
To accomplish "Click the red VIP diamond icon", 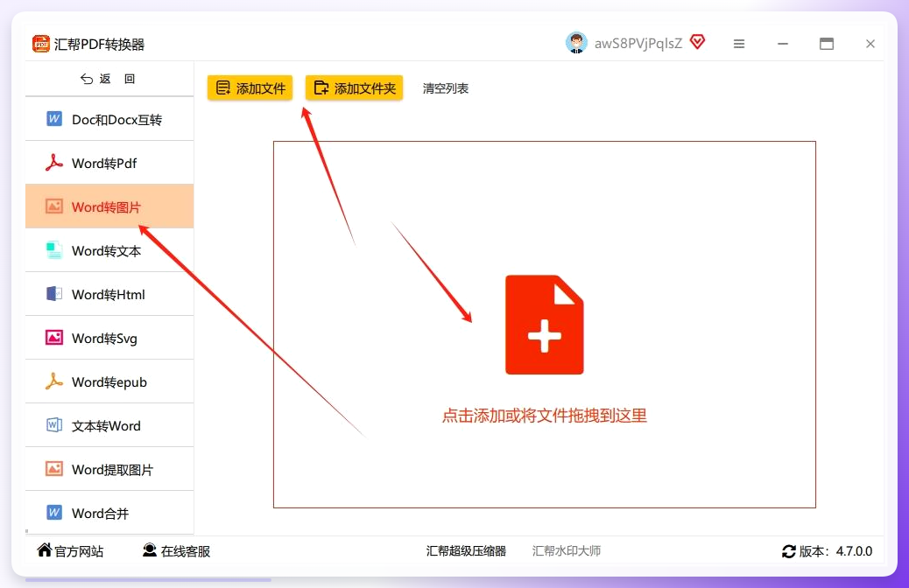I will click(697, 42).
